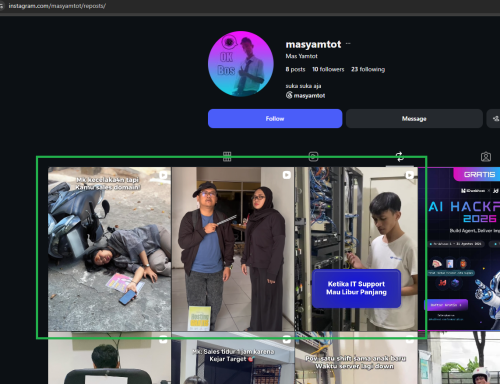Open the posts grid tab

click(227, 156)
